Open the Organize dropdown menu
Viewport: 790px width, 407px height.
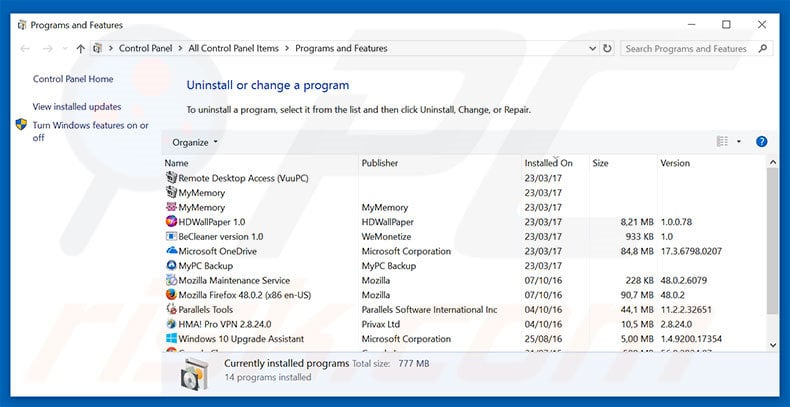195,143
